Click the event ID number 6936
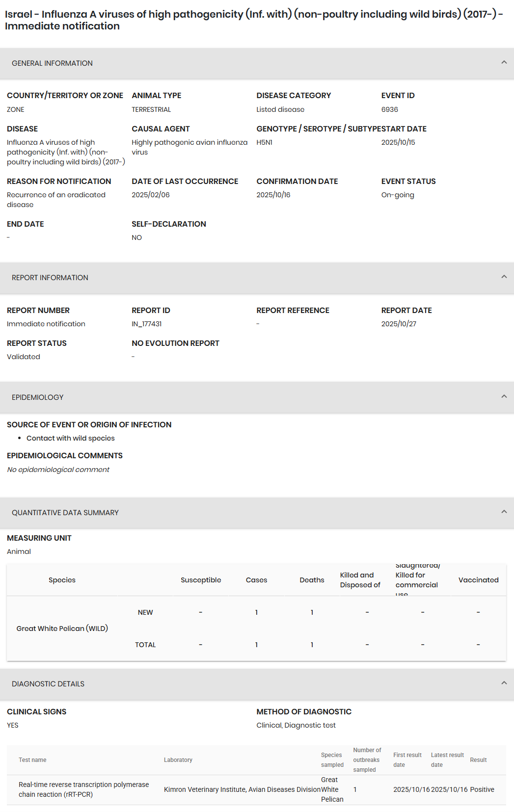The image size is (514, 812). click(390, 109)
